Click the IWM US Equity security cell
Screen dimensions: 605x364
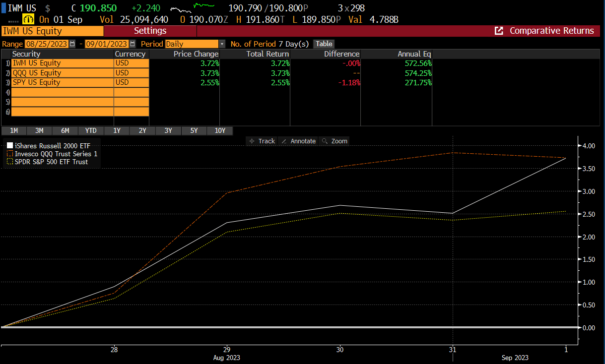click(x=63, y=63)
